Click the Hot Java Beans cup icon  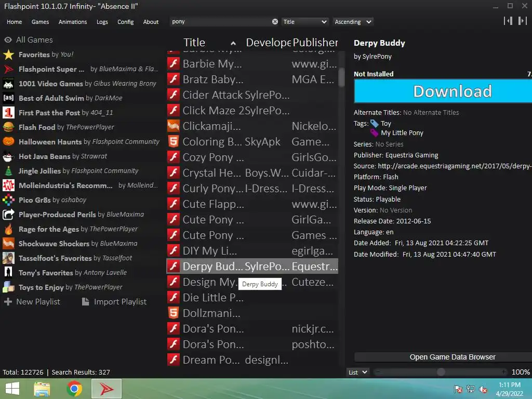8,156
